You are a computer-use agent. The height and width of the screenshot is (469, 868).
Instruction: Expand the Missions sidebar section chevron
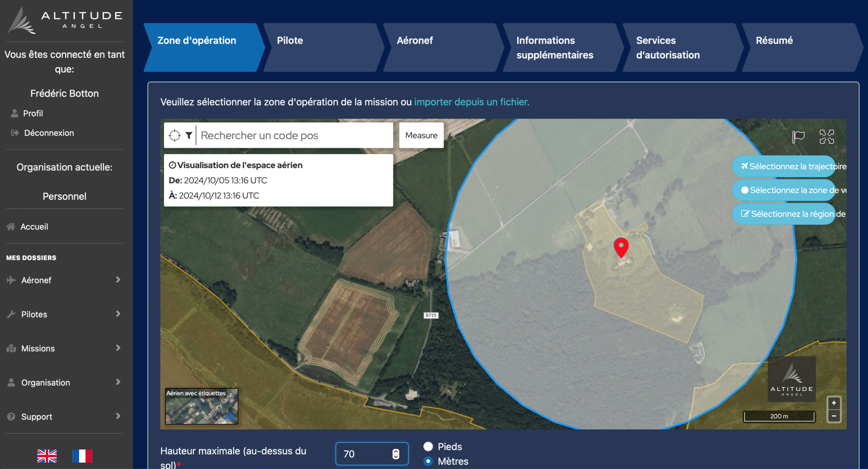[x=118, y=348]
